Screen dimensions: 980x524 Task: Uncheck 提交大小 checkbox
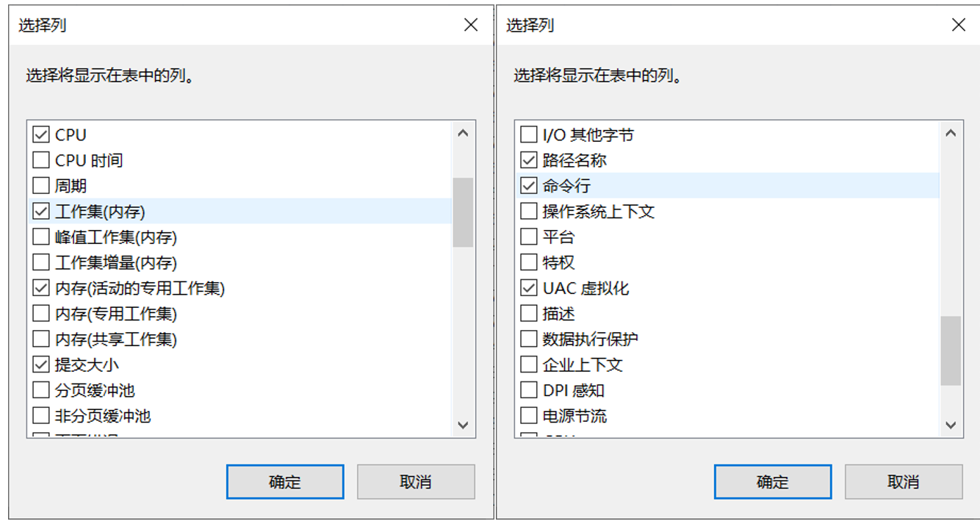coord(41,365)
